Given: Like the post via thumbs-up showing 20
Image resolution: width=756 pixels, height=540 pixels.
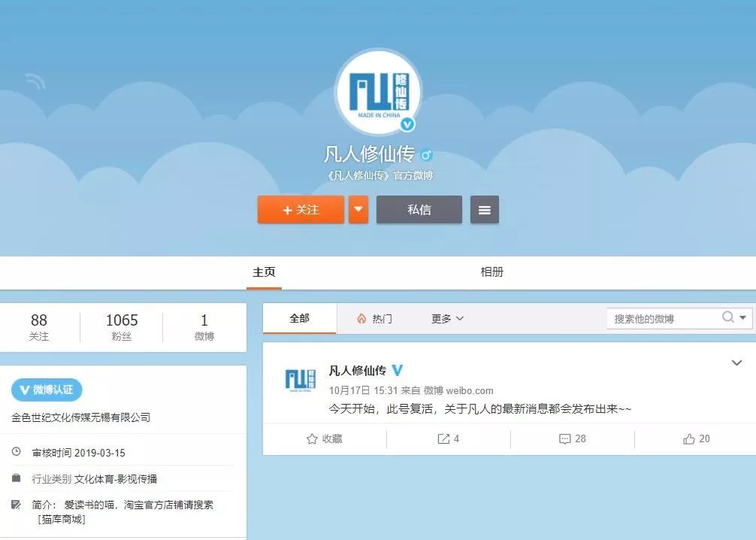Looking at the screenshot, I should [696, 438].
